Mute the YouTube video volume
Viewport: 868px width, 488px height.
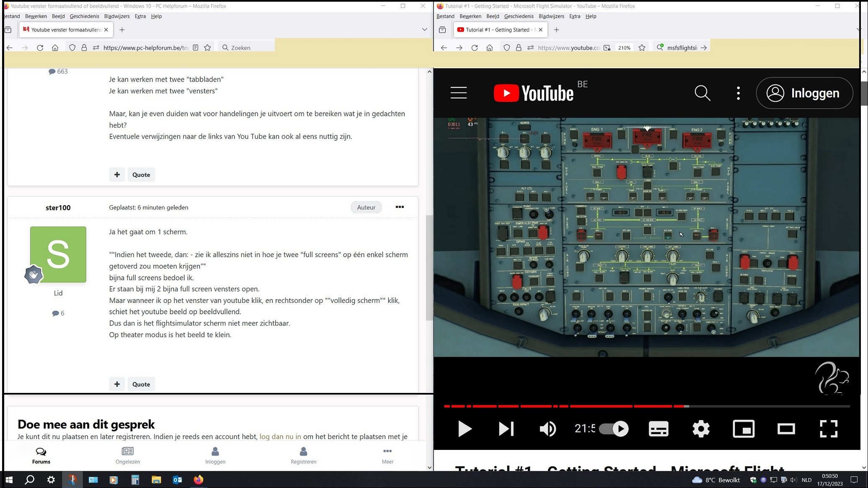point(548,429)
